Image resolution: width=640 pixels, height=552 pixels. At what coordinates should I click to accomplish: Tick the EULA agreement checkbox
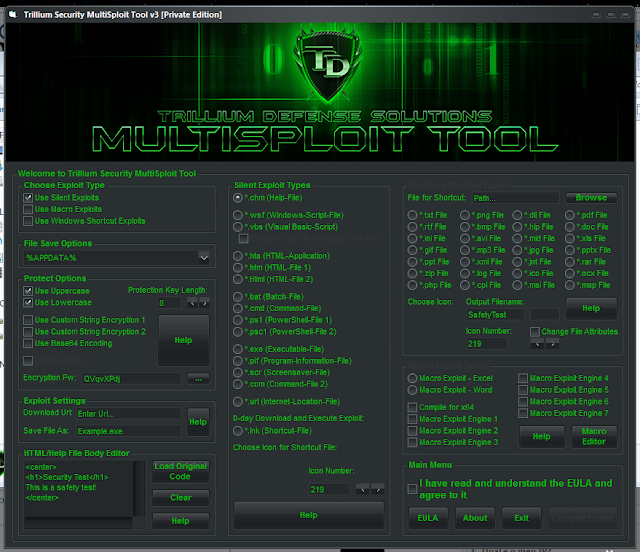412,489
